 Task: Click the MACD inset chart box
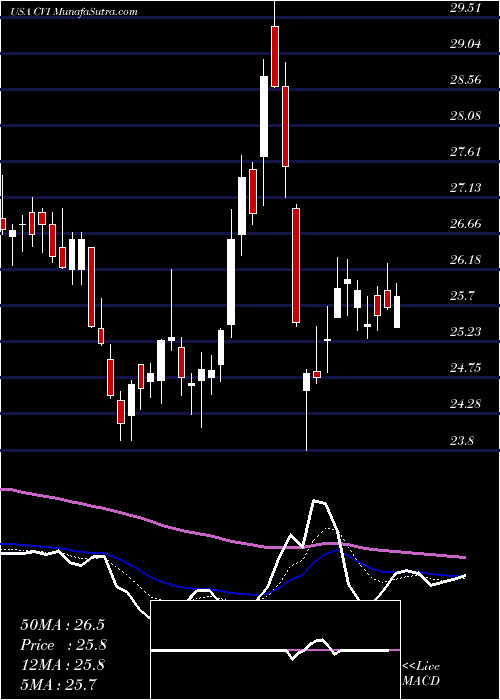coord(275,650)
